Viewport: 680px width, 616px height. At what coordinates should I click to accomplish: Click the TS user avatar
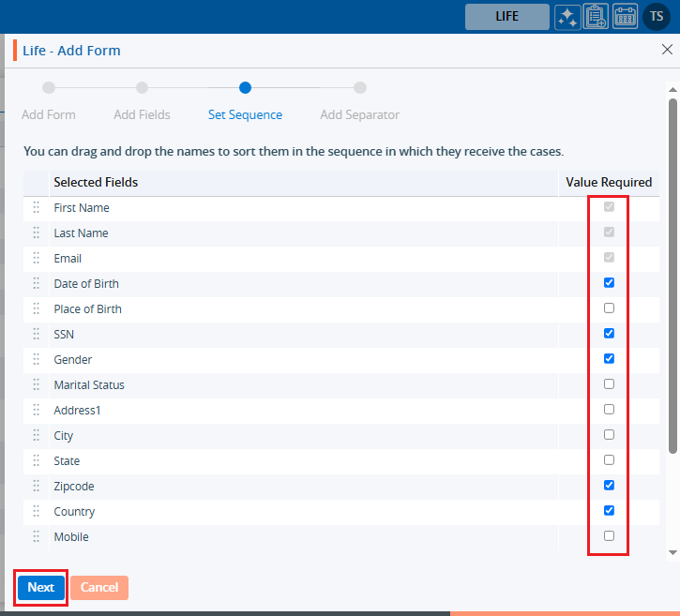pyautogui.click(x=657, y=17)
